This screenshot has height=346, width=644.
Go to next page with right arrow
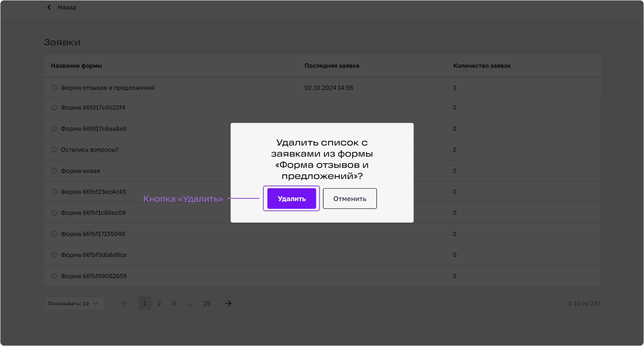point(228,303)
